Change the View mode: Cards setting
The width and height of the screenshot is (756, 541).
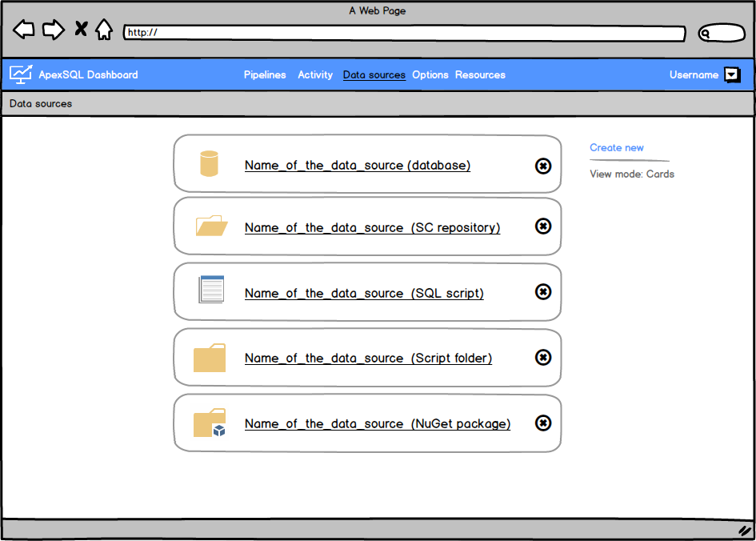pos(631,174)
